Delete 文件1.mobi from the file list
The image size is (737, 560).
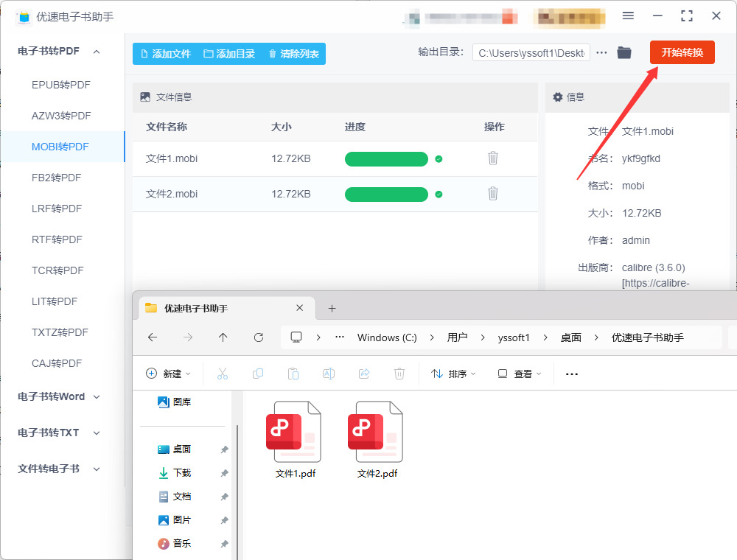pos(492,158)
